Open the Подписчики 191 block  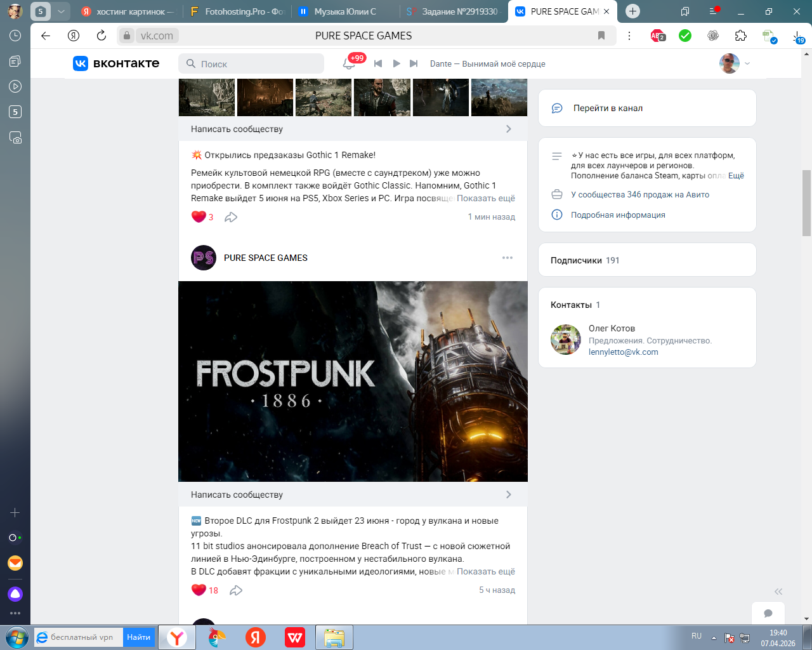(x=647, y=260)
